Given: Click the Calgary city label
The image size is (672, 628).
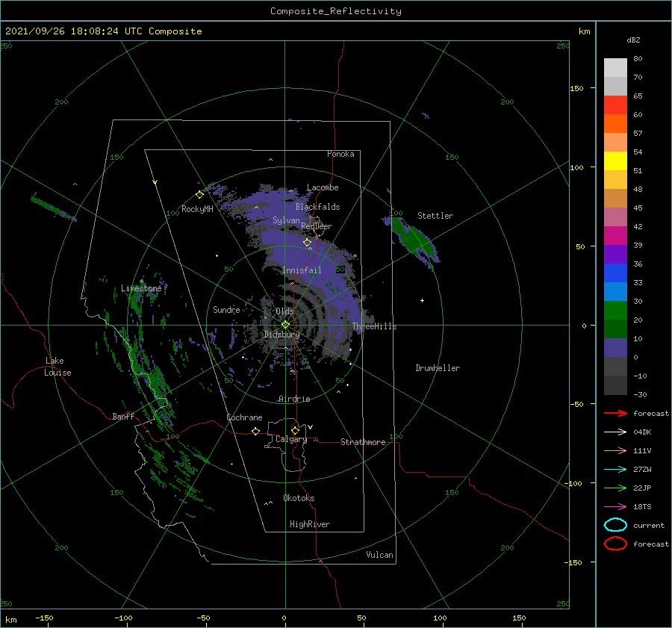Looking at the screenshot, I should coord(291,439).
